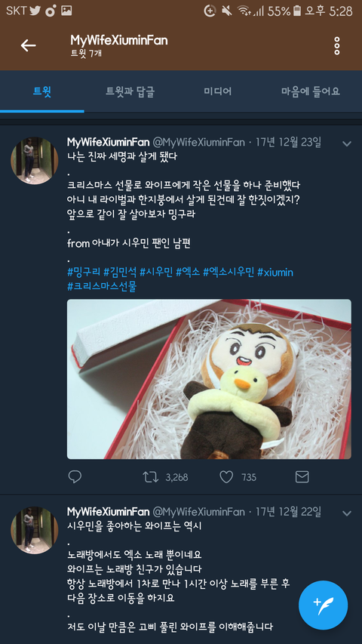362x644 pixels.
Task: Switch to the 미디어 tab
Action: (218, 91)
